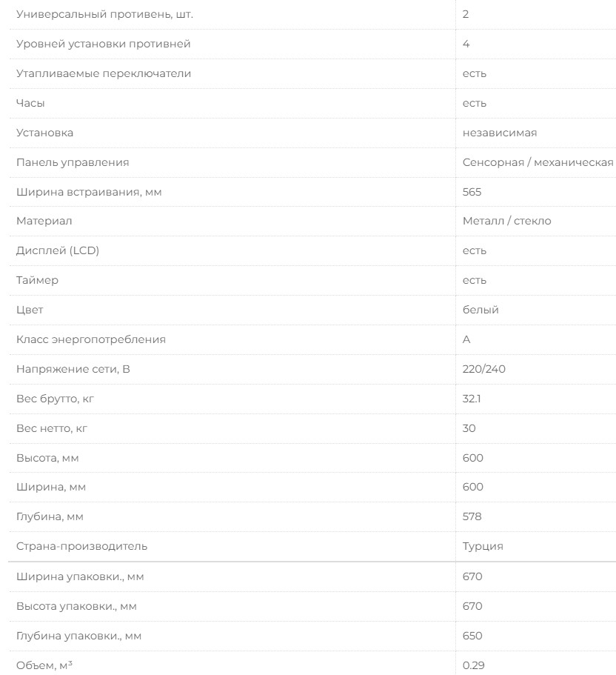Click the depth value 578
The width and height of the screenshot is (616, 675).
click(472, 516)
